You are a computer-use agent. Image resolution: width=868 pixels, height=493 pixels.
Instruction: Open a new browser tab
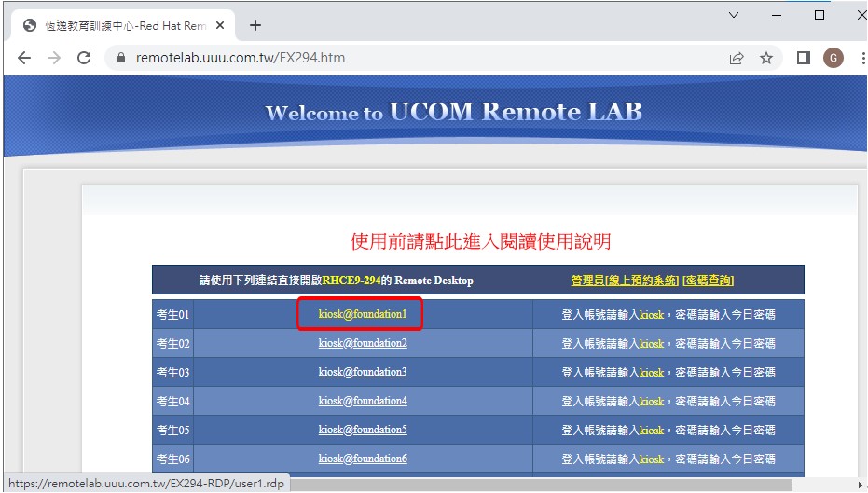click(x=255, y=25)
